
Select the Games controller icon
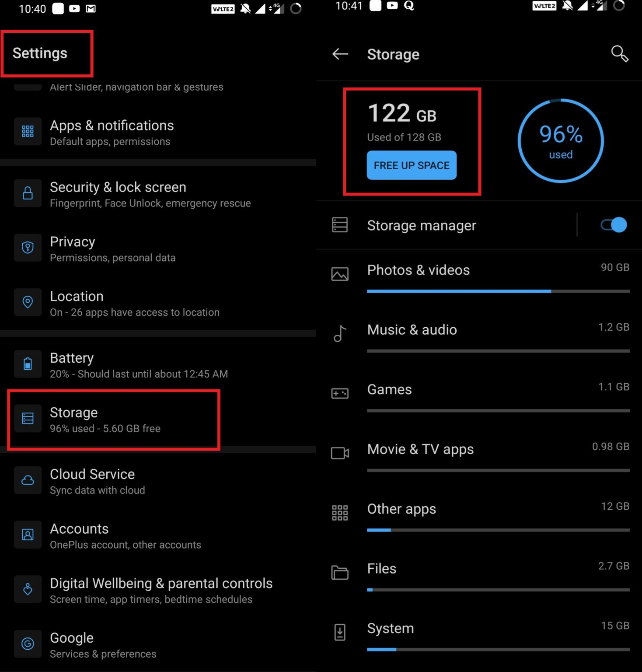340,393
